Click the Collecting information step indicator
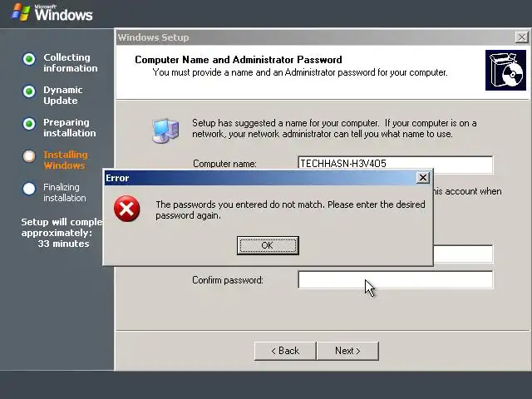The width and height of the screenshot is (532, 399). pos(29,59)
